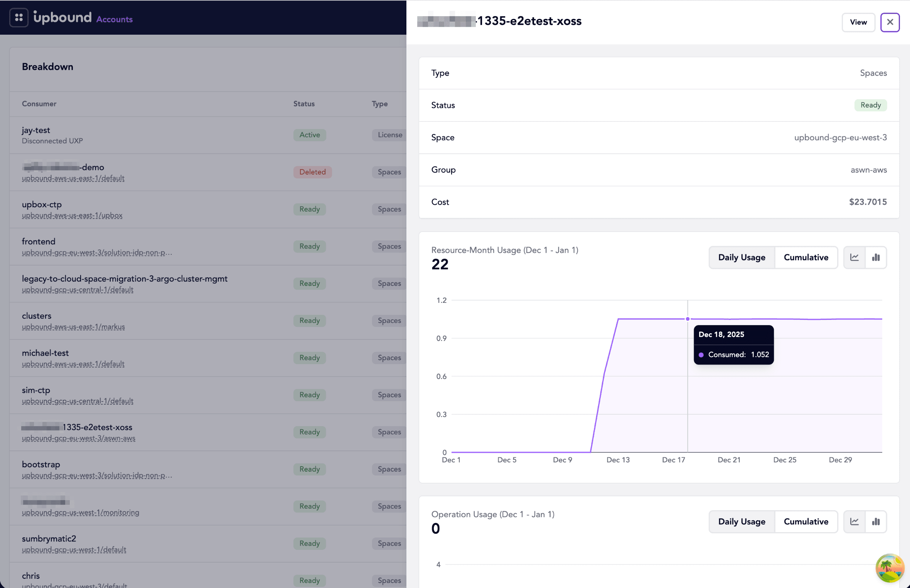Screen dimensions: 910x588
Task: Select Daily Usage for Resource-Month Usage
Action: coord(741,257)
